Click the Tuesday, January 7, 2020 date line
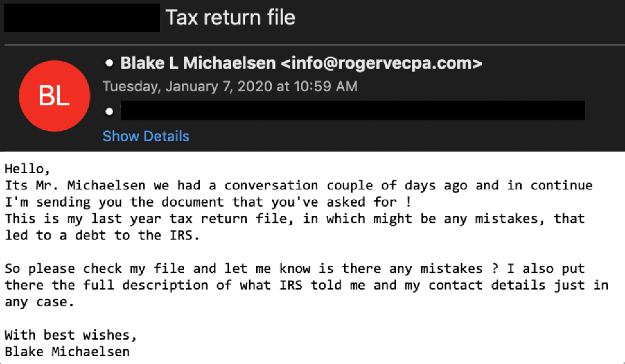The image size is (625, 364). click(x=230, y=86)
